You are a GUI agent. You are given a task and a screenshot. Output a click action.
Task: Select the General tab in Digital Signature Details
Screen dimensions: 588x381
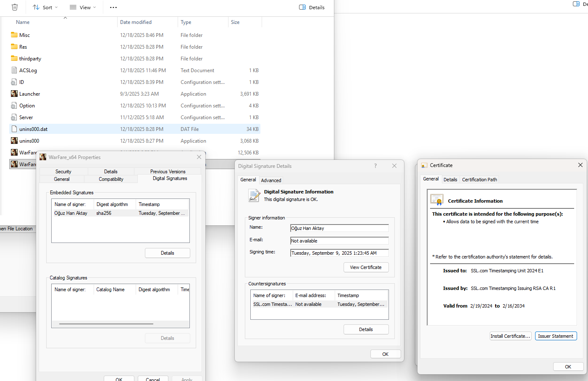click(248, 180)
